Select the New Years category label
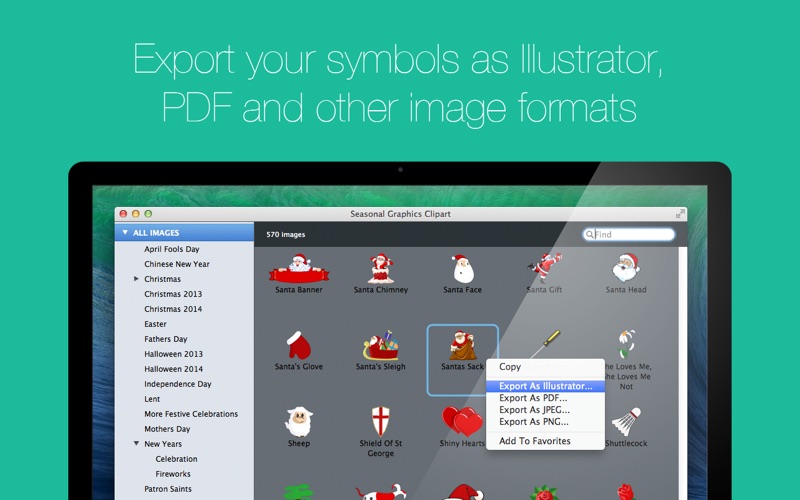The width and height of the screenshot is (800, 500). point(163,444)
